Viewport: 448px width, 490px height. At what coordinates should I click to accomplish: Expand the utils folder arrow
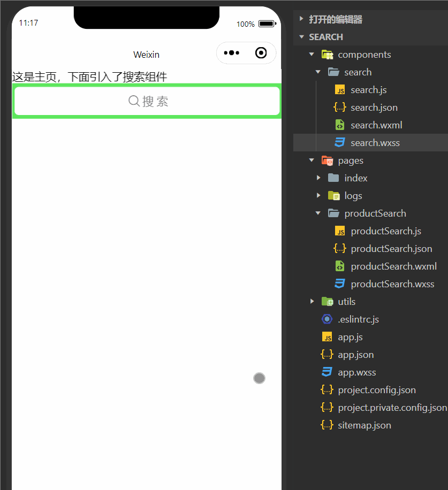coord(312,301)
